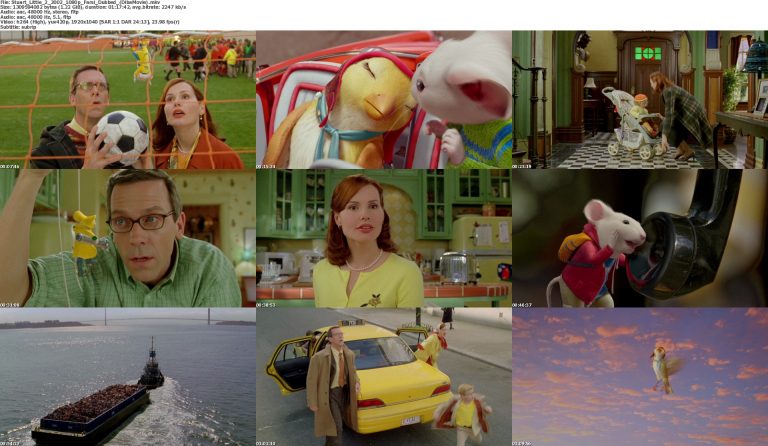Select the yellow taxi street scene thumbnail
The image size is (768, 446).
(384, 376)
